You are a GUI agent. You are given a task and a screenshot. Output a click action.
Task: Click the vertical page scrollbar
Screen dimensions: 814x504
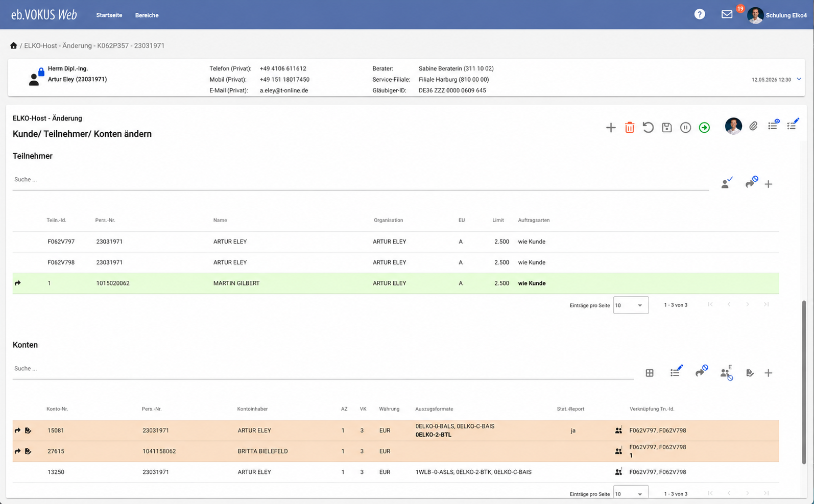[x=804, y=382]
